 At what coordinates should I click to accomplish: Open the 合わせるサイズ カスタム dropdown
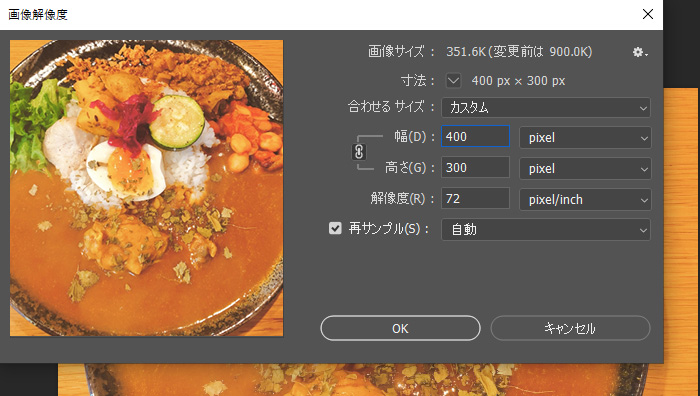click(x=546, y=108)
